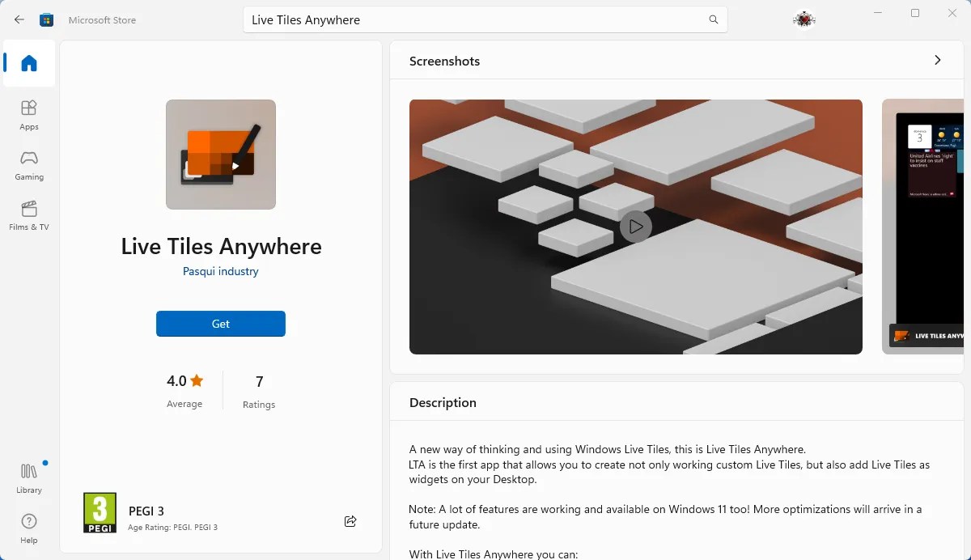Expand the Screenshots section
Screen dimensions: 971x560
click(937, 60)
